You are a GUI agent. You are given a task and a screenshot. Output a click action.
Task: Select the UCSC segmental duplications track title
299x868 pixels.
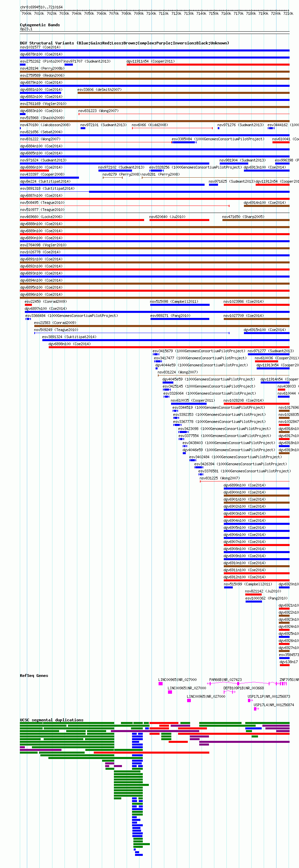tap(52, 721)
